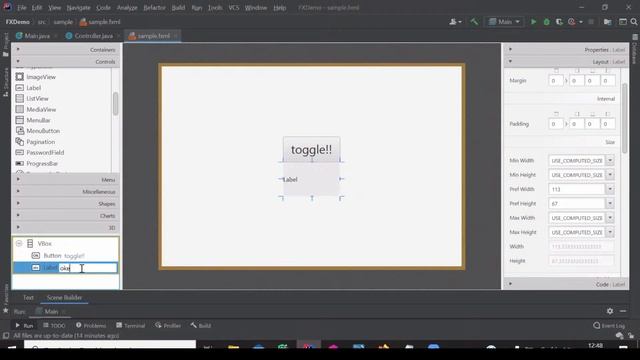The image size is (640, 360).
Task: Open the Refactor menu
Action: click(x=154, y=7)
